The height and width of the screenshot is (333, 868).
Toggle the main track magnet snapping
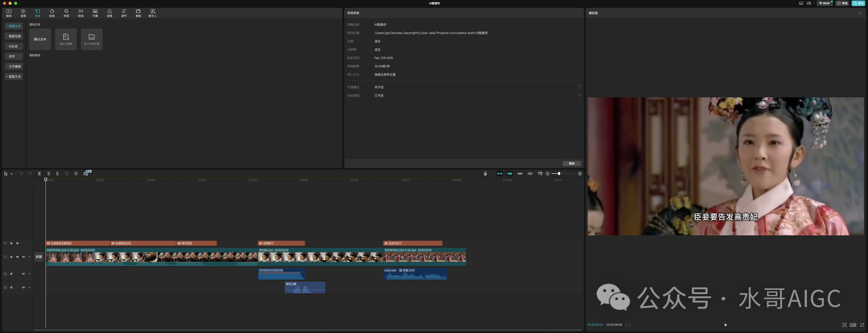pyautogui.click(x=500, y=174)
